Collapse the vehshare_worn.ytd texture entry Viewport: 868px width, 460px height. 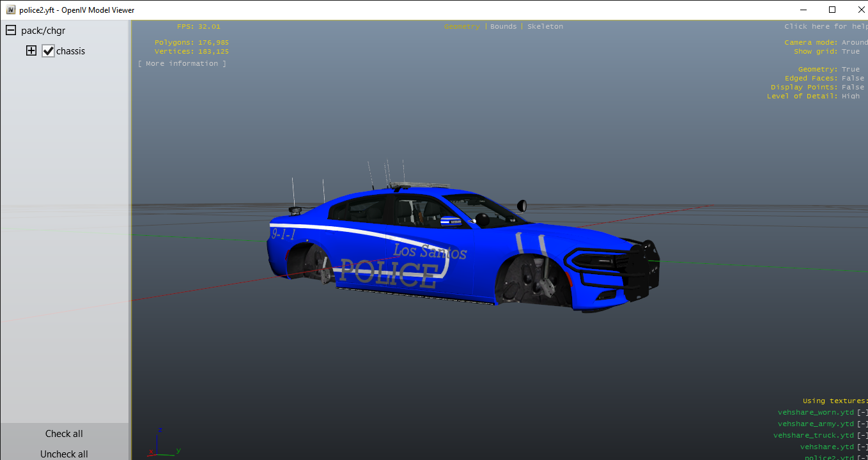point(862,413)
